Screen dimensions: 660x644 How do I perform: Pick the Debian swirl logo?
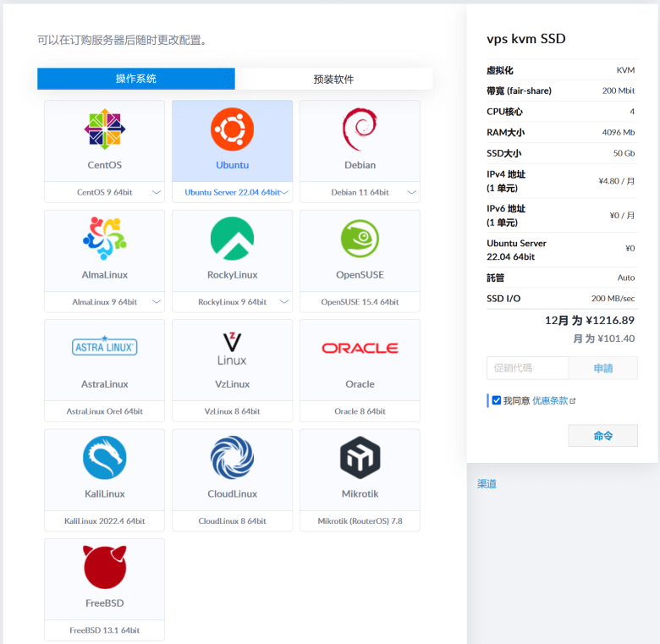pos(360,129)
